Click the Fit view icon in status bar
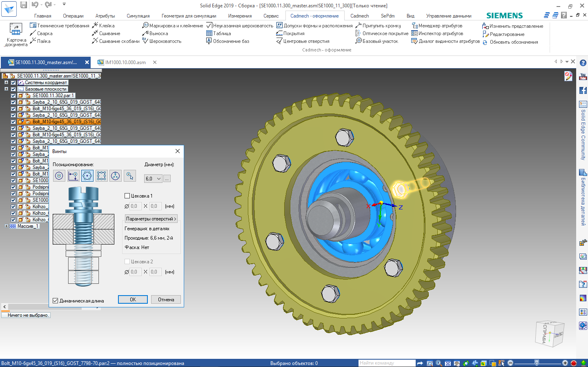 click(x=448, y=363)
